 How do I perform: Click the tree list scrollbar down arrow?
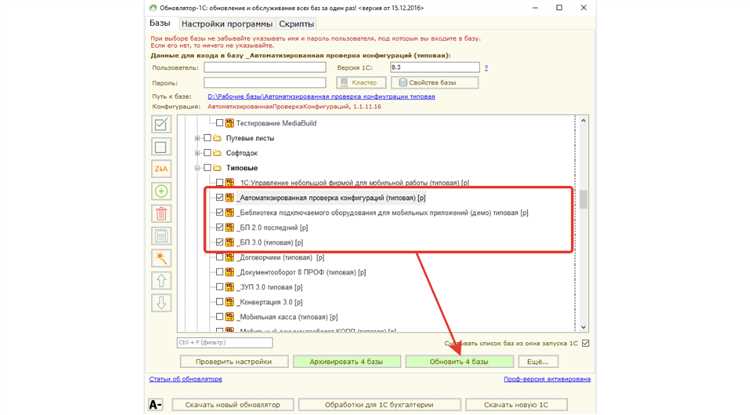click(x=583, y=327)
